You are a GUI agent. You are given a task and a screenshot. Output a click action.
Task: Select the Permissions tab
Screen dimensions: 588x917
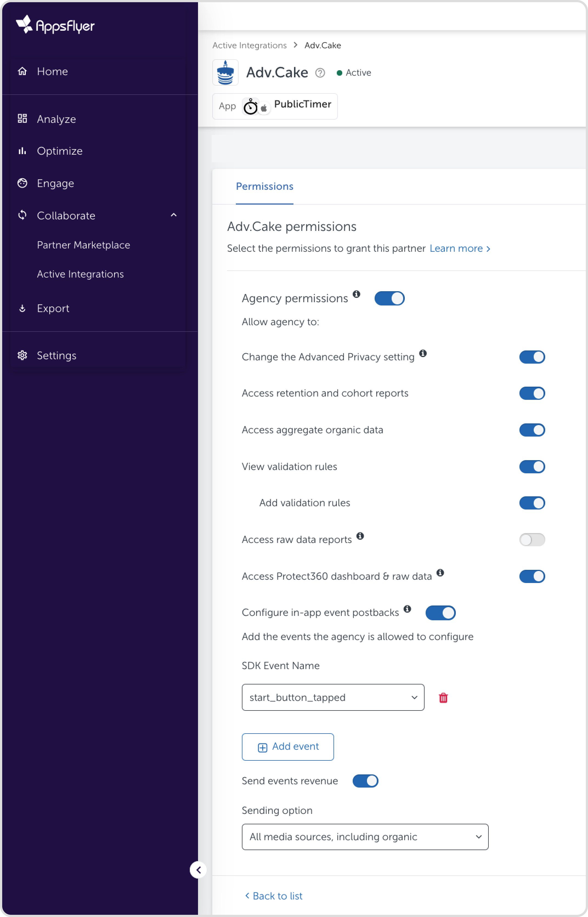[x=265, y=187]
